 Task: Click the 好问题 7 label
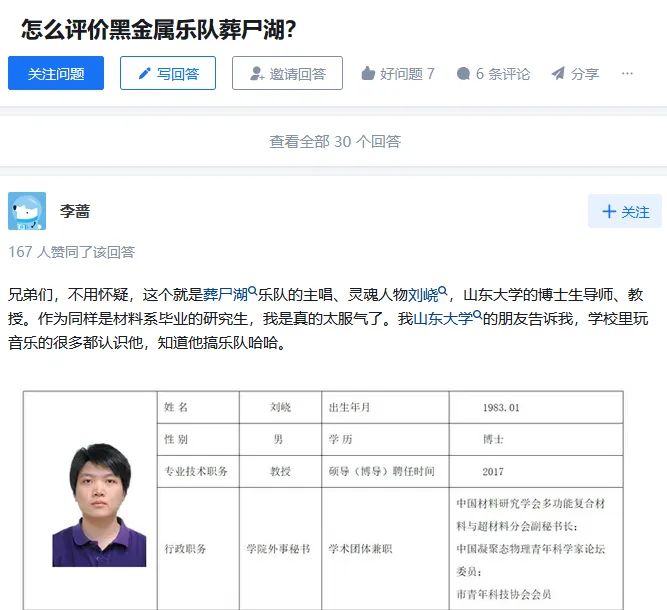click(407, 74)
